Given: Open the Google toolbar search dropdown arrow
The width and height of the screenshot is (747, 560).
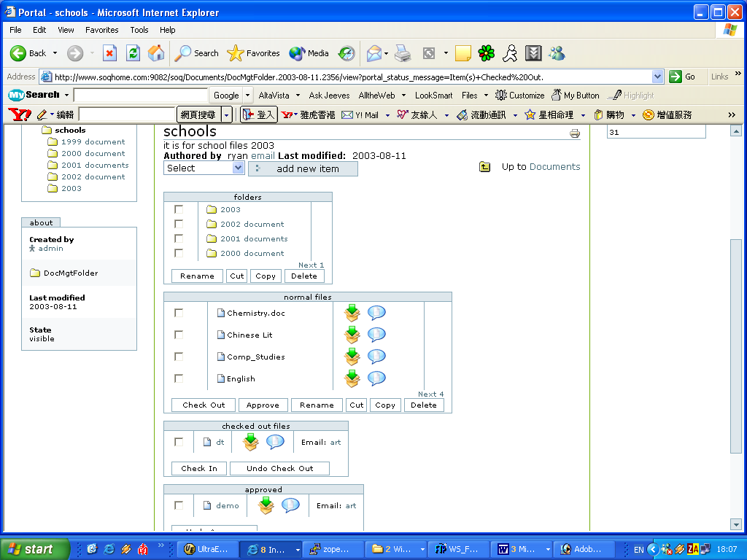Looking at the screenshot, I should [248, 96].
